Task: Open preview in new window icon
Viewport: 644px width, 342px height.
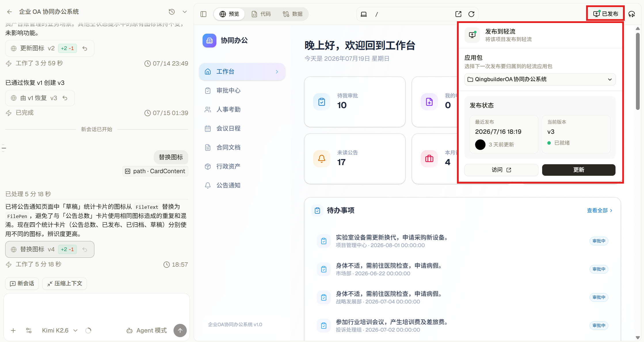Action: (x=458, y=14)
